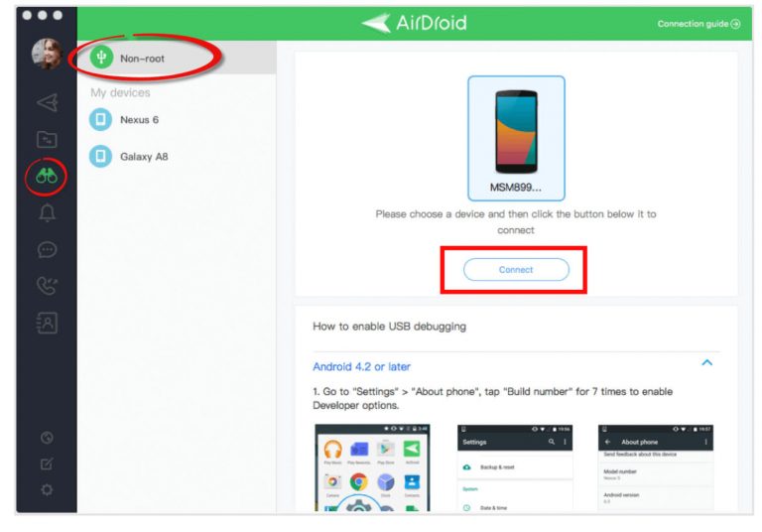Click the Settings tutorial screenshot
This screenshot has width=762, height=532.
pos(515,467)
